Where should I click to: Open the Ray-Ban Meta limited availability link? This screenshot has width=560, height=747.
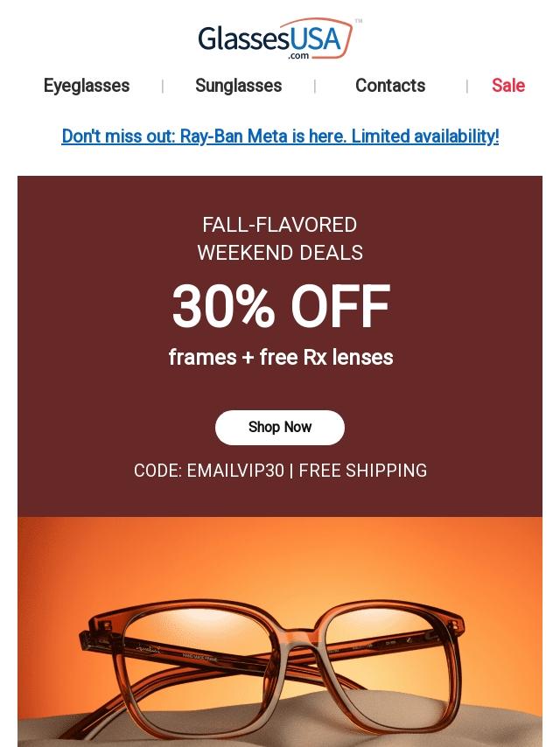(280, 136)
